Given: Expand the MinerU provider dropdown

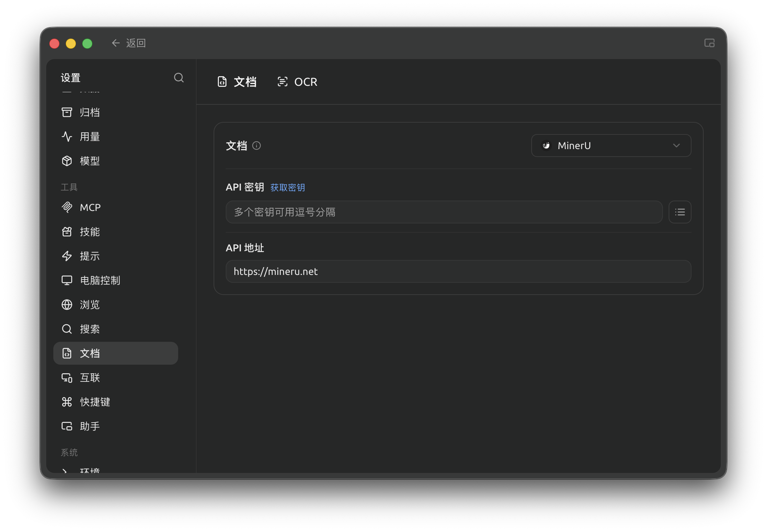Looking at the screenshot, I should coord(611,146).
